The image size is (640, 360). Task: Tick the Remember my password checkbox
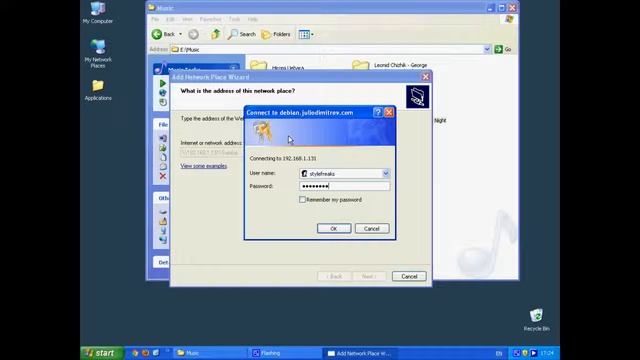point(302,200)
